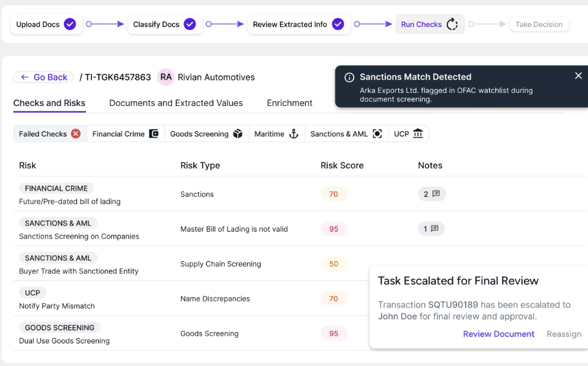The height and width of the screenshot is (366, 588).
Task: Switch to Documents and Extracted Values tab
Action: coord(176,103)
